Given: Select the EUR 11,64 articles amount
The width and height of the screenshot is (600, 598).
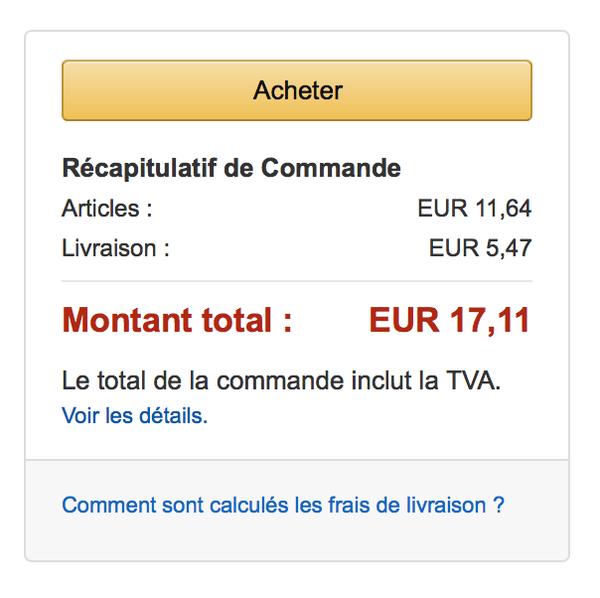Looking at the screenshot, I should point(474,209).
